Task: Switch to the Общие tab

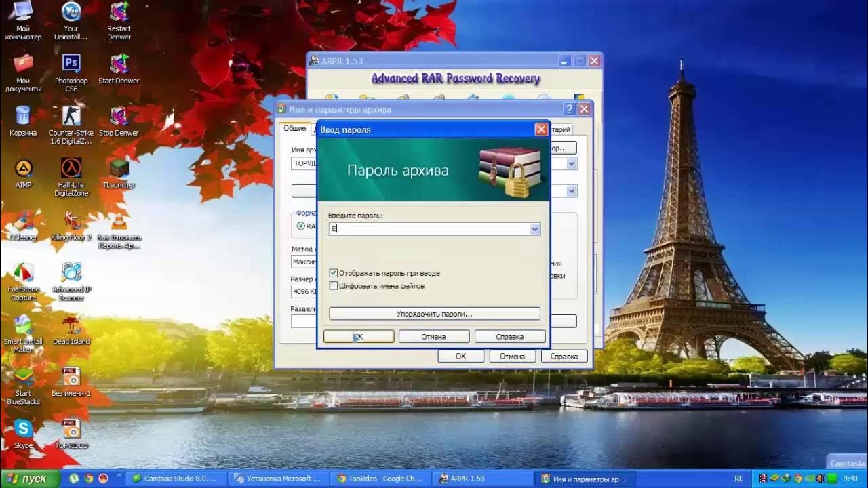Action: [x=295, y=128]
